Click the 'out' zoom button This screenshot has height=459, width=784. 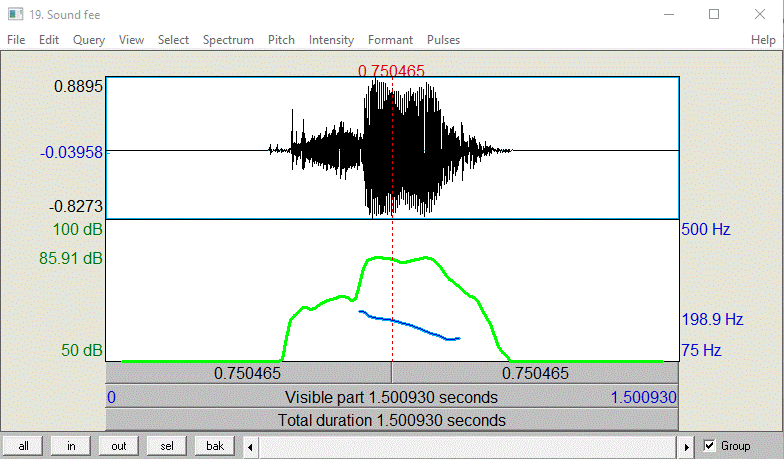pos(119,446)
